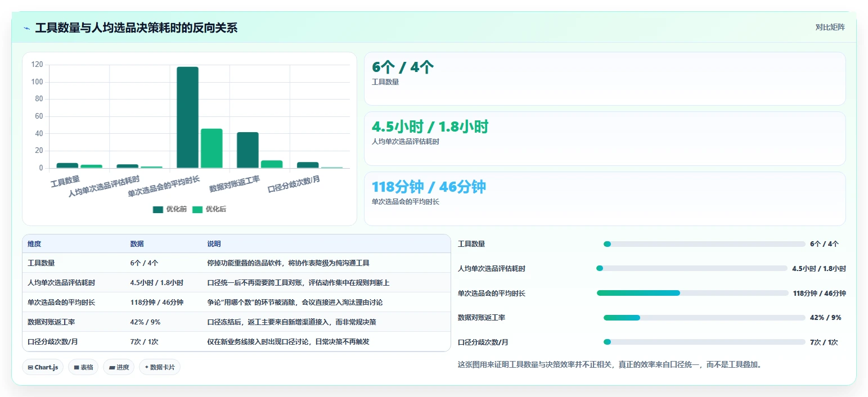Select the 工具数量 progress bar
The image size is (868, 397).
[x=704, y=244]
